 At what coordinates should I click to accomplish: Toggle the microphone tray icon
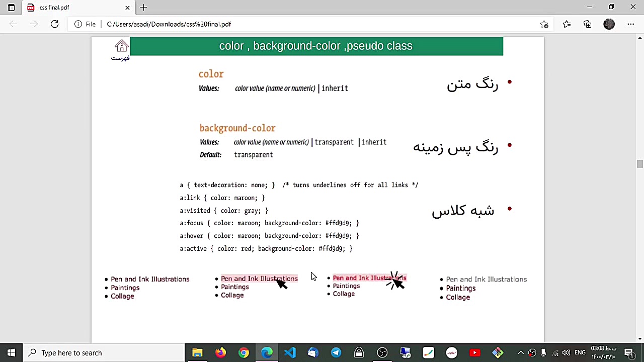click(x=543, y=352)
